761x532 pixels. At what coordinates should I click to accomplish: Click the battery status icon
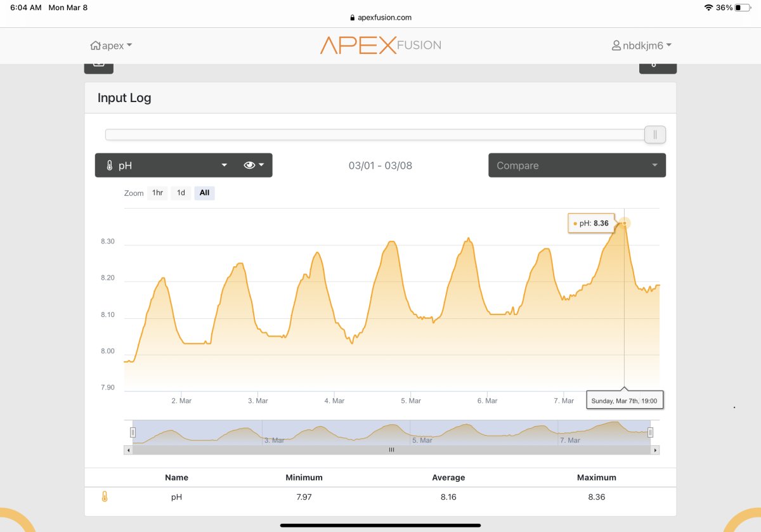pos(742,8)
